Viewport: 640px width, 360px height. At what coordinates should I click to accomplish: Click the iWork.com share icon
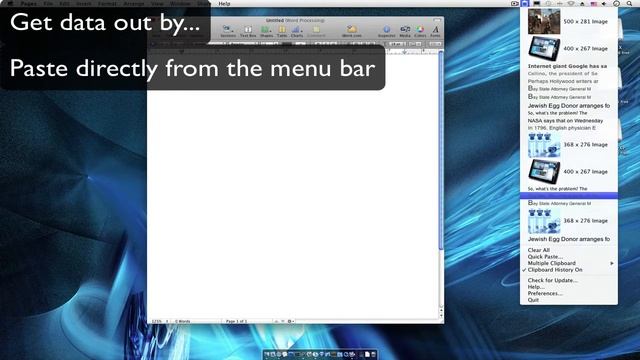351,31
